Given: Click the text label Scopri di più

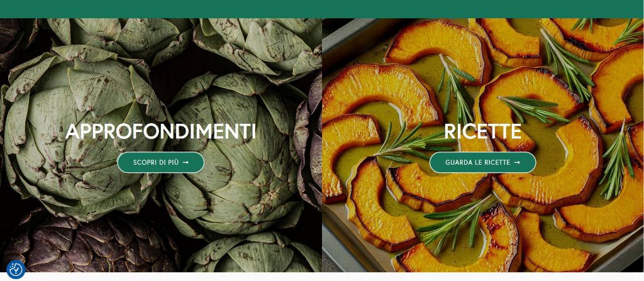Looking at the screenshot, I should point(156,163).
